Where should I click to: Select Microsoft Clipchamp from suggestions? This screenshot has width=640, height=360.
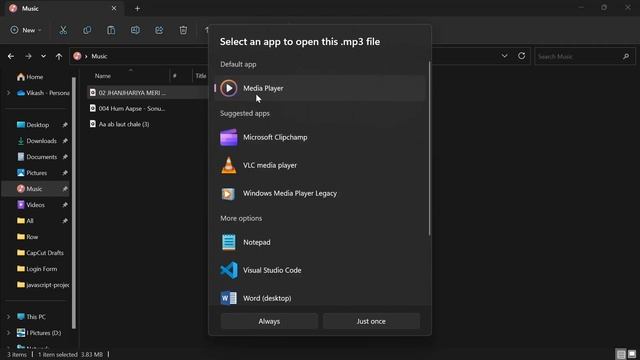tap(320, 138)
